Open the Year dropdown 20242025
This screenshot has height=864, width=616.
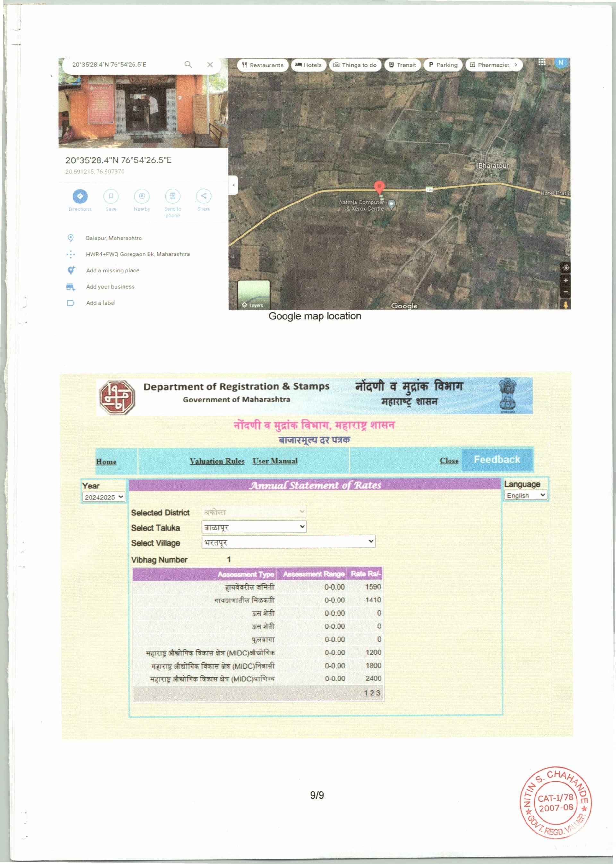tap(104, 497)
